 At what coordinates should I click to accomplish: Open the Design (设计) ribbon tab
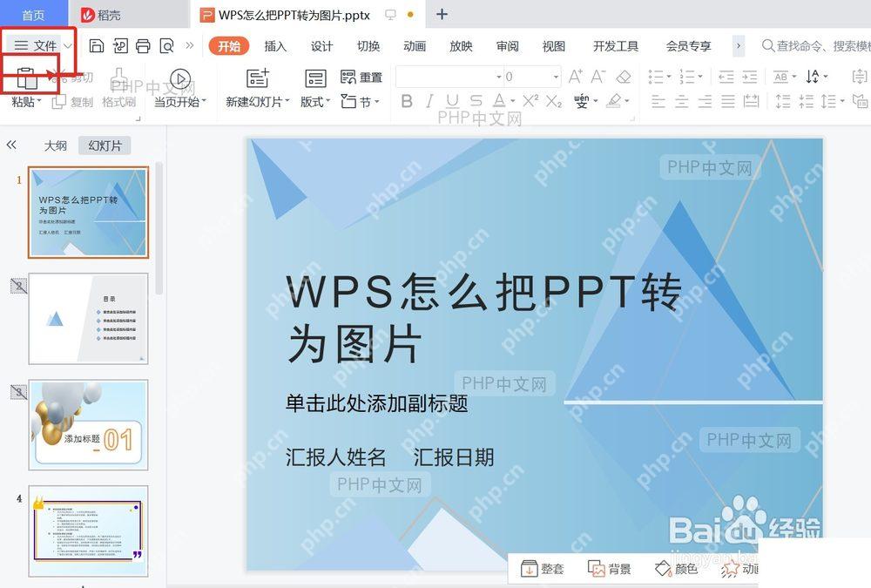[x=321, y=46]
